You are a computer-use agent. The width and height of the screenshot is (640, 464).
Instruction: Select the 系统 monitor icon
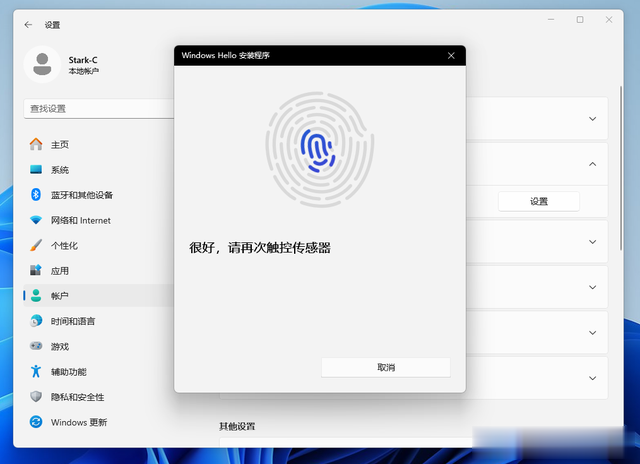(x=36, y=169)
